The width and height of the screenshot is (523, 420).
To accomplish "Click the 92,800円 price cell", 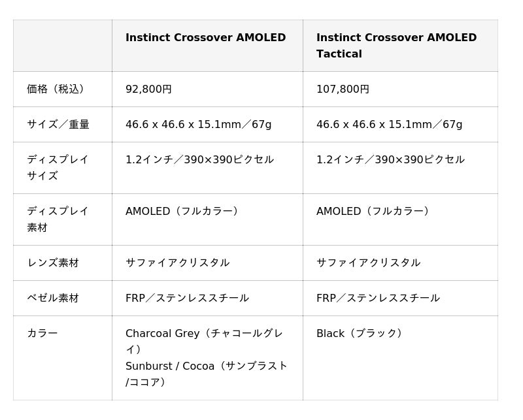I will click(x=148, y=89).
